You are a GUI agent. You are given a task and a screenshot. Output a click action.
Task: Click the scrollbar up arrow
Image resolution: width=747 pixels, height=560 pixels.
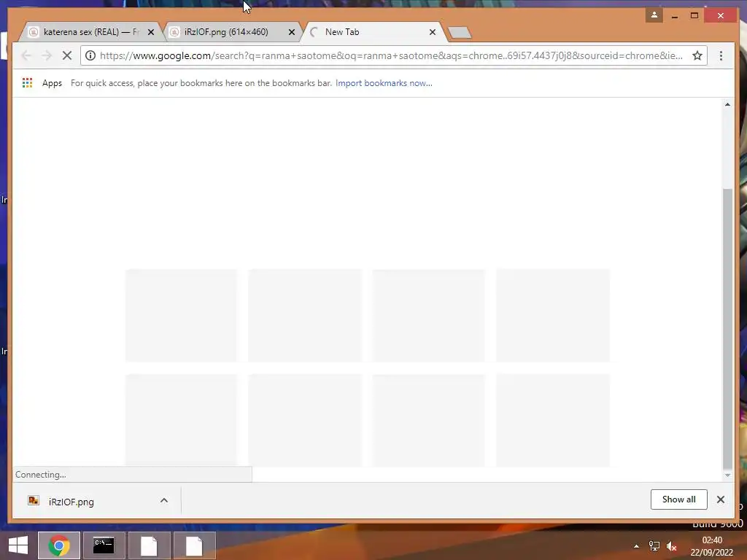[727, 104]
